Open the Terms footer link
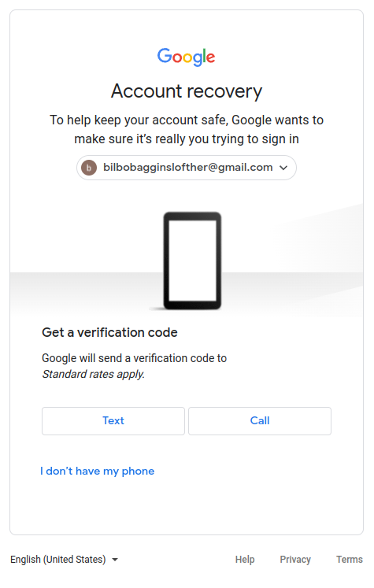The image size is (374, 588). pyautogui.click(x=350, y=559)
